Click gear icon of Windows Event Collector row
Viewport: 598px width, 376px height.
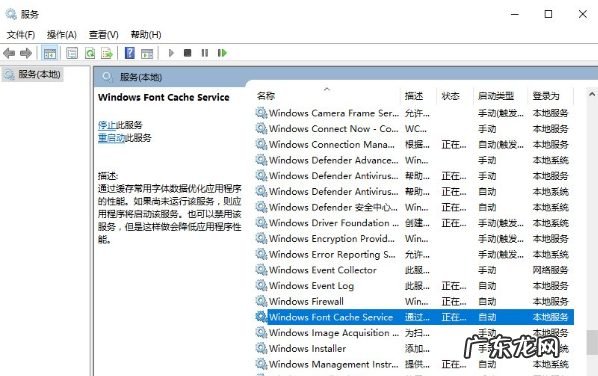click(261, 270)
